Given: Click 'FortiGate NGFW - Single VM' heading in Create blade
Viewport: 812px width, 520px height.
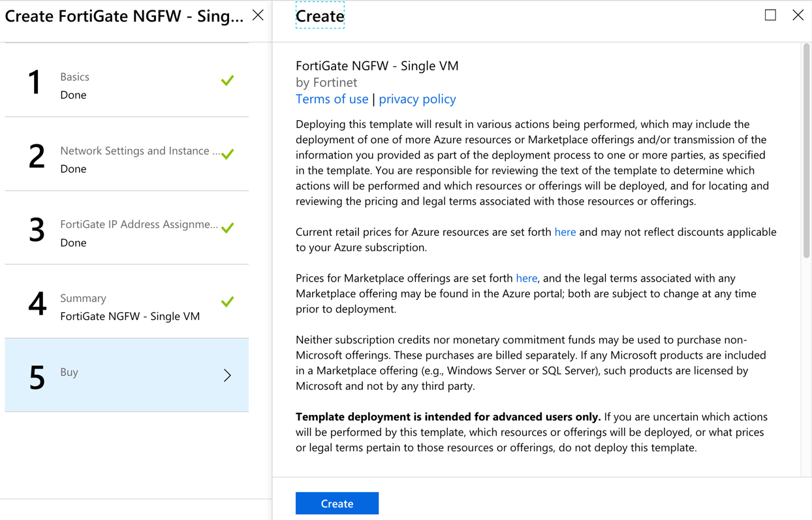Looking at the screenshot, I should [x=377, y=65].
